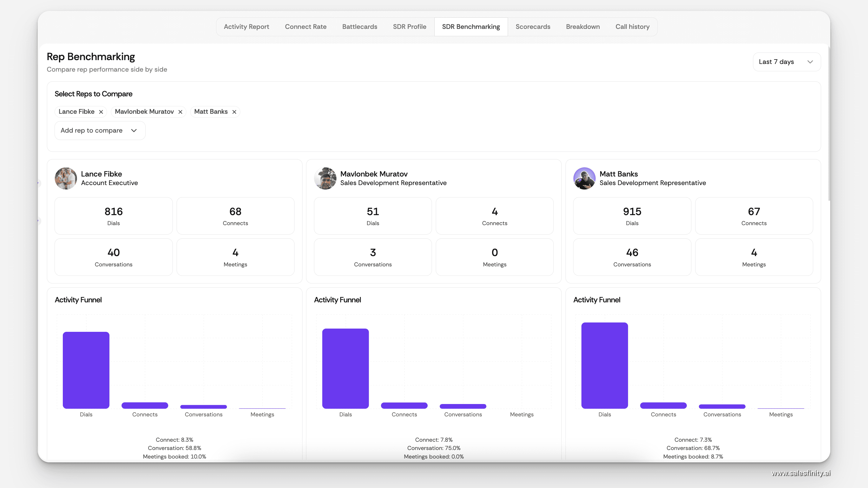
Task: Click Matt Banks' 915 Dials stat card
Action: coord(632,215)
